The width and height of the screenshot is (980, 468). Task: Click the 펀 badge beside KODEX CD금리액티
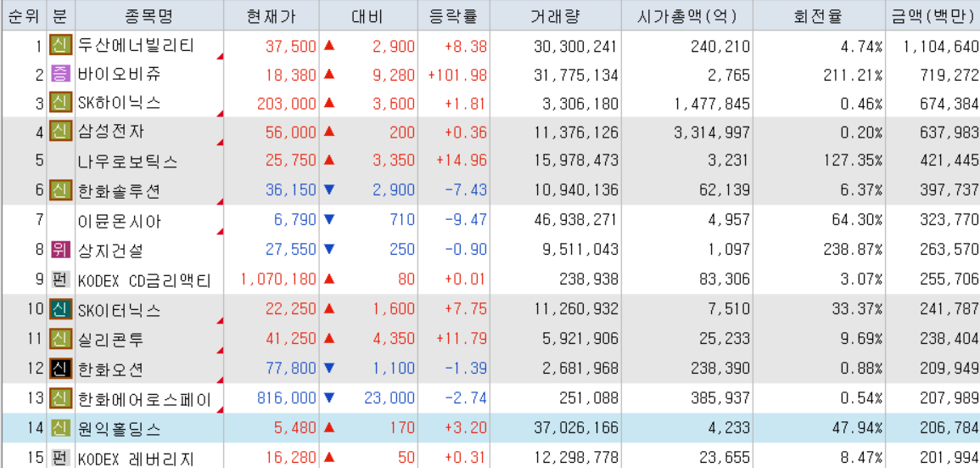pyautogui.click(x=60, y=279)
